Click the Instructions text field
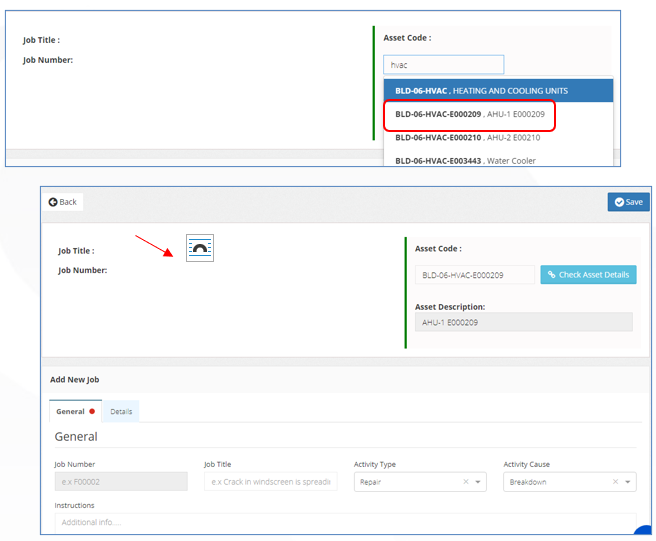Screen dimensions: 656x541 (x=345, y=523)
